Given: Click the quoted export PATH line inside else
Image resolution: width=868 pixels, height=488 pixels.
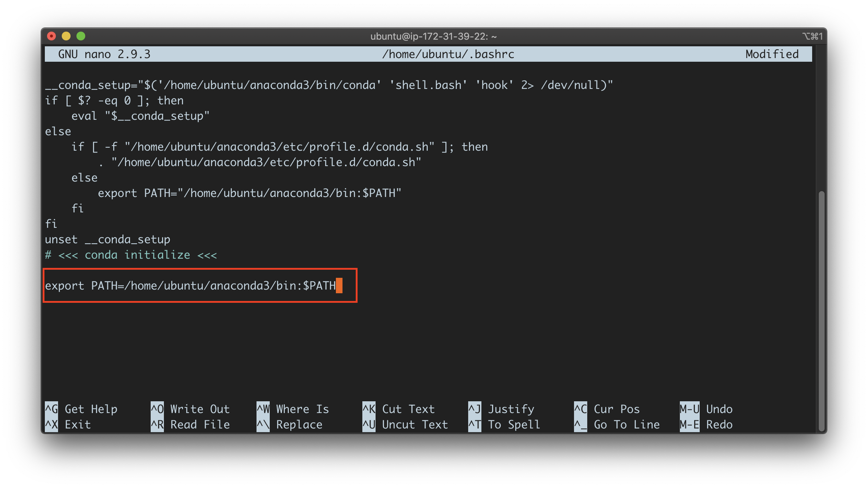Looking at the screenshot, I should point(250,193).
